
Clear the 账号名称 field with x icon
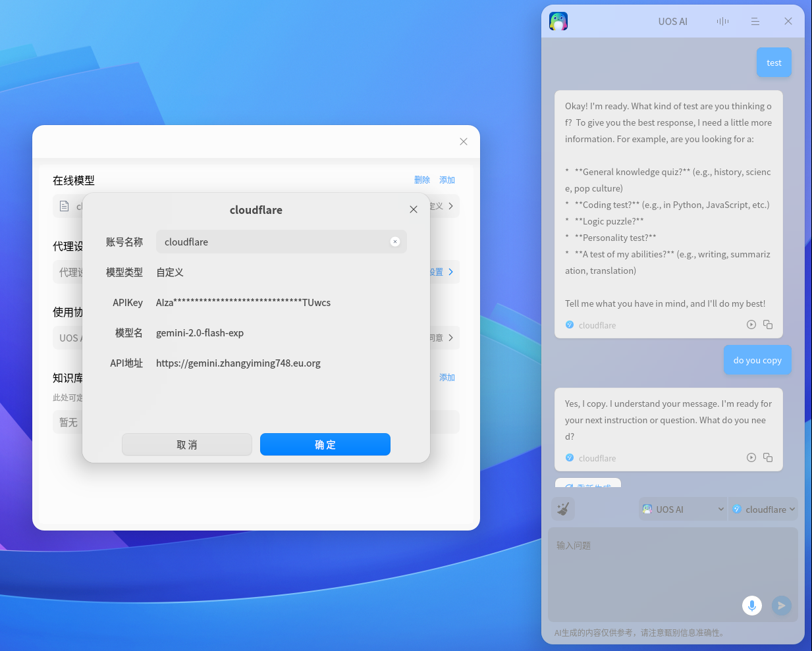tap(395, 242)
